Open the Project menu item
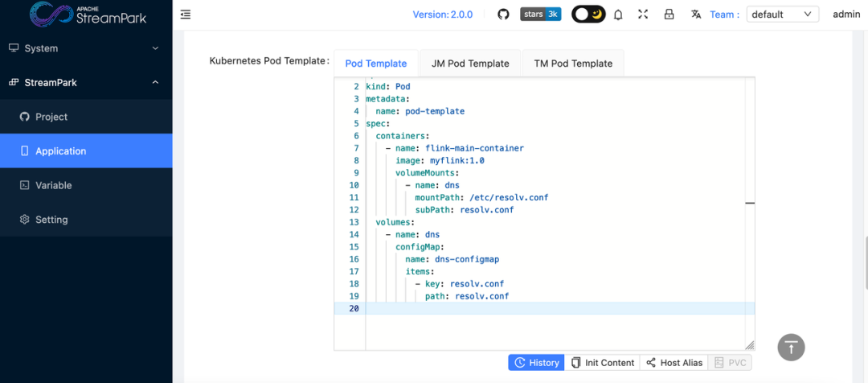 [51, 117]
